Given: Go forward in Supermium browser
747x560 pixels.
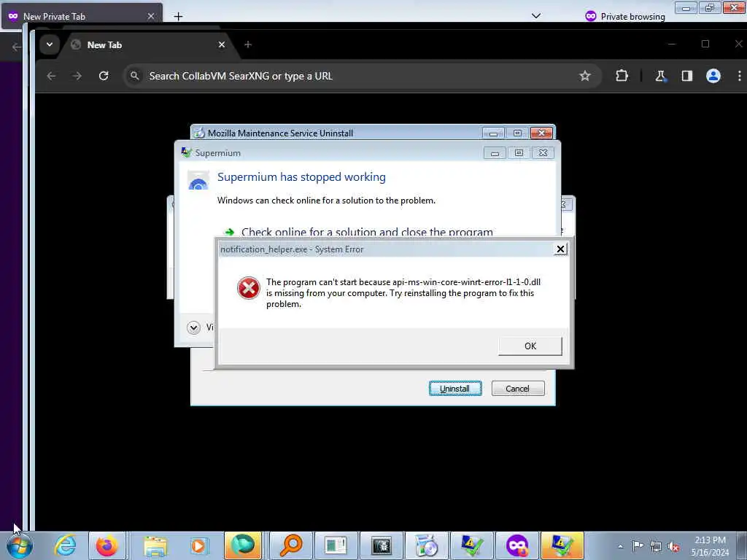Looking at the screenshot, I should [x=77, y=76].
